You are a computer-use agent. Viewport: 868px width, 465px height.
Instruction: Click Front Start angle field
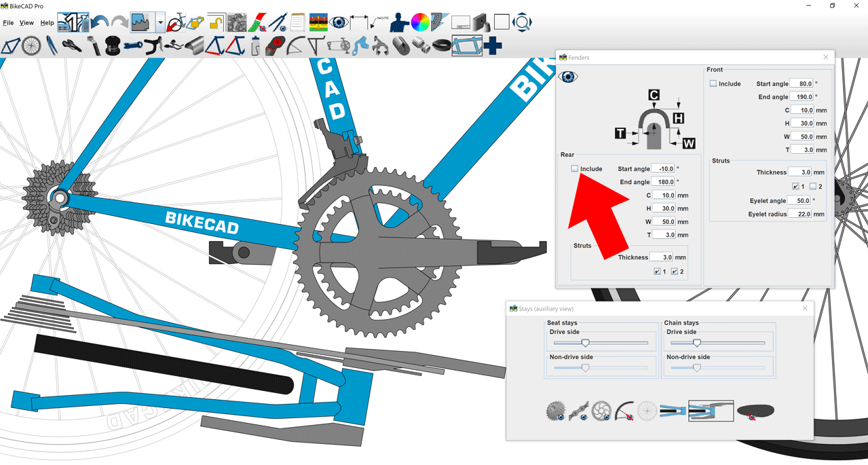(x=801, y=83)
